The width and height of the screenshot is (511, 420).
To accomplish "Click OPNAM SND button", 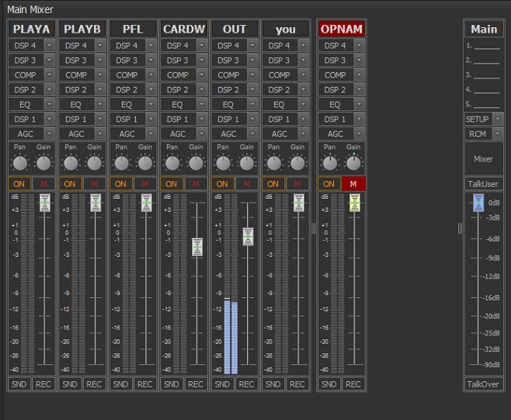I will pyautogui.click(x=329, y=384).
